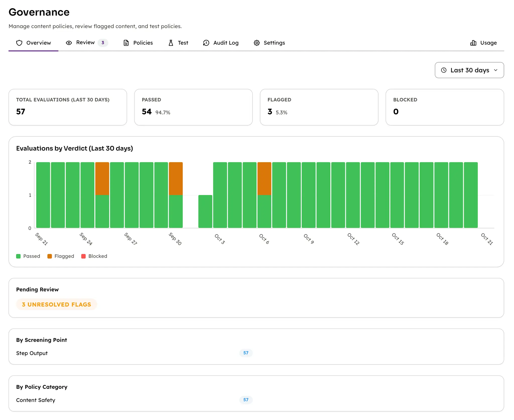
Task: Select the Passed stat card value 54
Action: pyautogui.click(x=147, y=112)
